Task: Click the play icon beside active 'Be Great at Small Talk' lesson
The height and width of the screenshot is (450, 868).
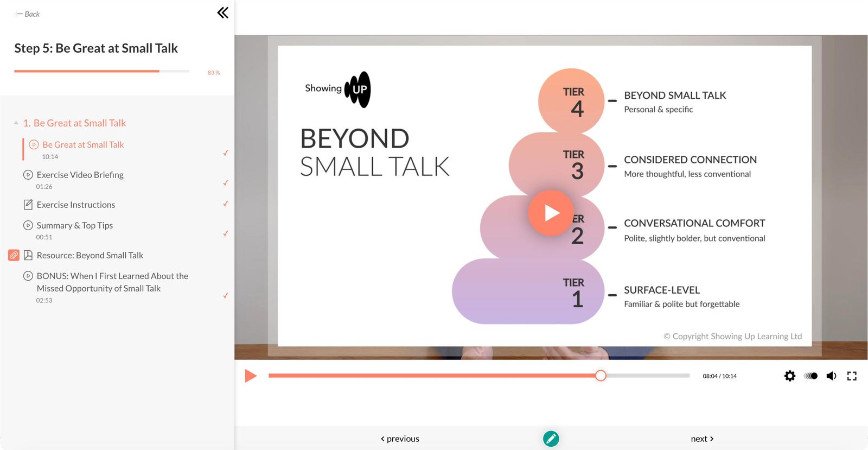Action: 34,145
